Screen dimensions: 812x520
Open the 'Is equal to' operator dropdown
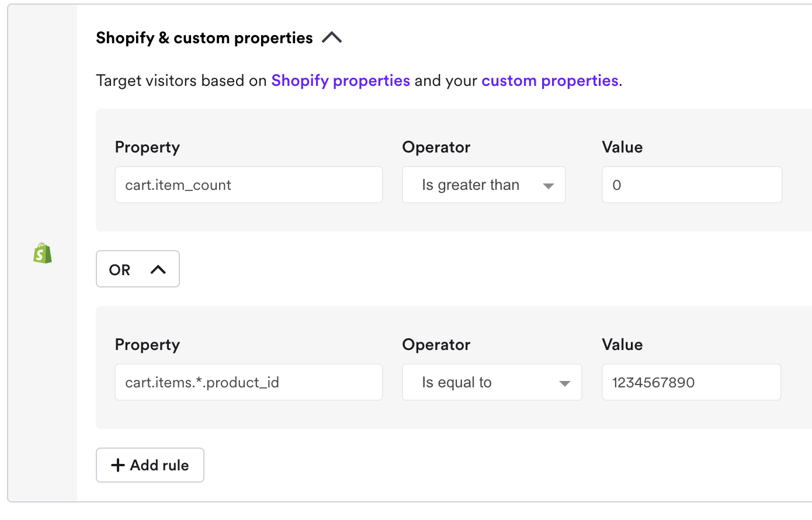491,383
